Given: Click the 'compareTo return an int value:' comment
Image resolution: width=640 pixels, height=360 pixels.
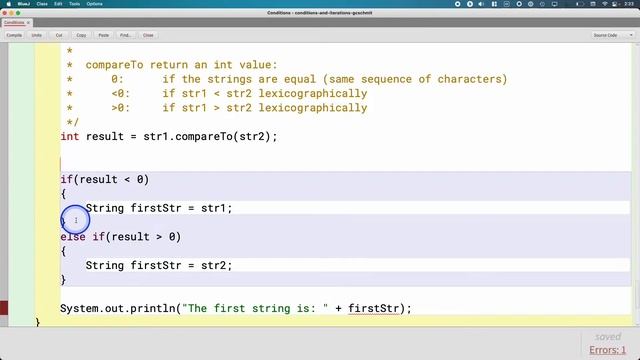Looking at the screenshot, I should coord(181,65).
